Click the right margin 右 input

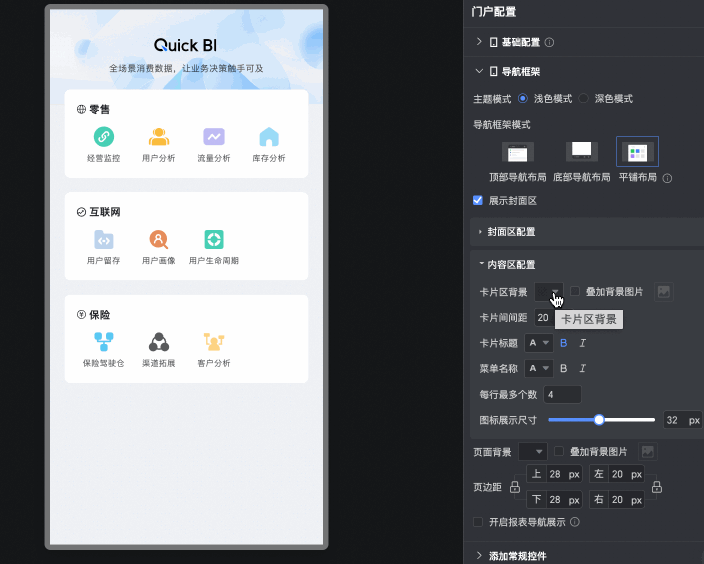(x=616, y=499)
